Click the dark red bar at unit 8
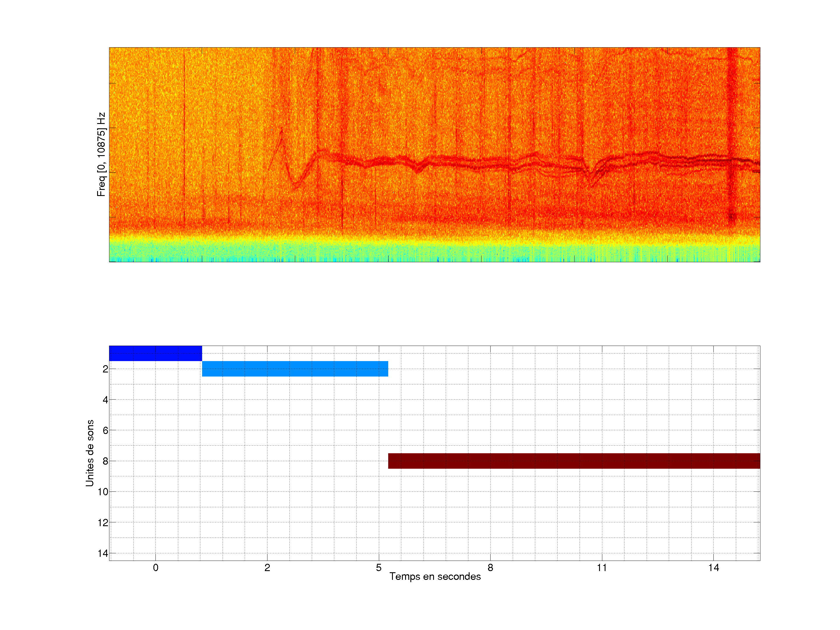The width and height of the screenshot is (840, 630). [574, 461]
